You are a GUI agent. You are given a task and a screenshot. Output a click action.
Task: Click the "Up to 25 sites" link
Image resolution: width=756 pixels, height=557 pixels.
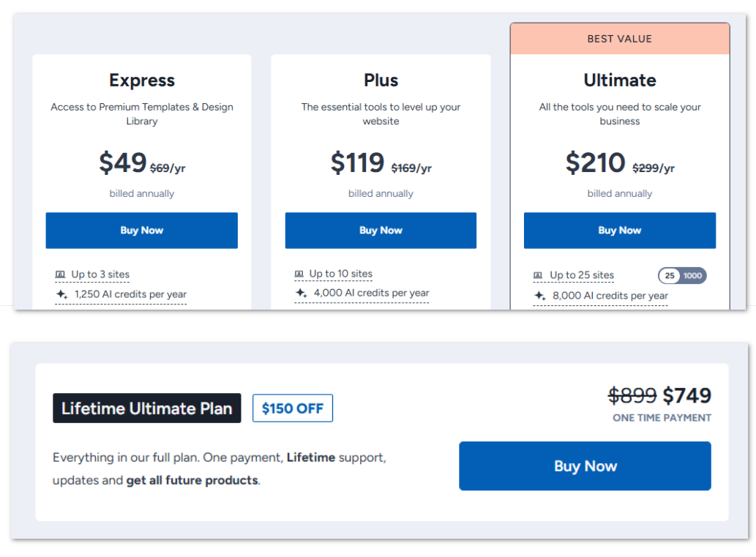(x=582, y=274)
